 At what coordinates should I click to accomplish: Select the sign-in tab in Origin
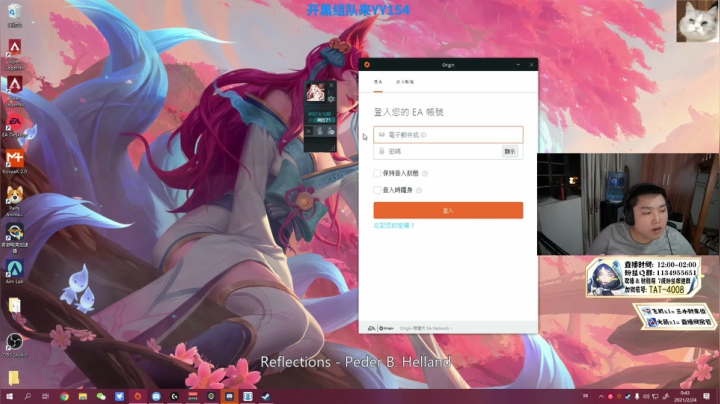pyautogui.click(x=378, y=82)
